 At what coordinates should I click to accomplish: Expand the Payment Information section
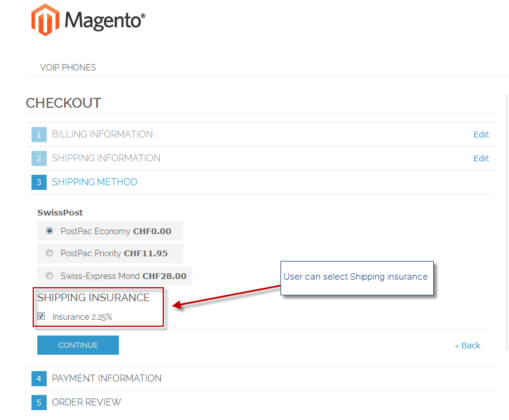pyautogui.click(x=107, y=379)
